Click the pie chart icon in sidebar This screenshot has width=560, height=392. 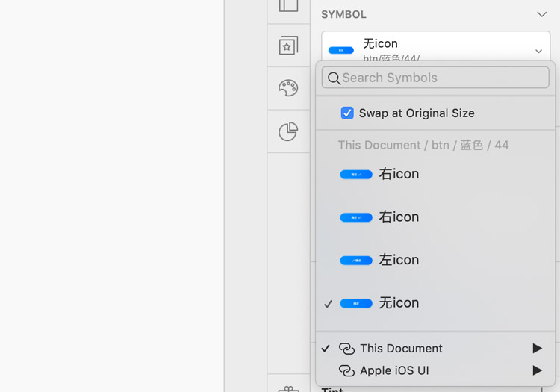coord(288,131)
